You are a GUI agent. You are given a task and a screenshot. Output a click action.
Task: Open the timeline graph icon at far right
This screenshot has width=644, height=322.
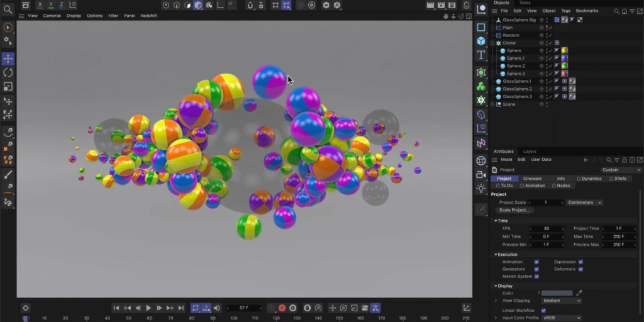(467, 308)
